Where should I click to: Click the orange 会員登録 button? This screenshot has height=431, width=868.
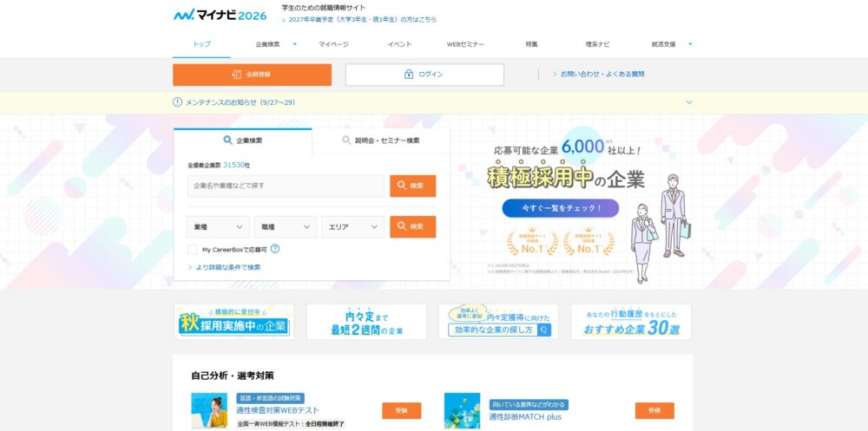tap(252, 75)
